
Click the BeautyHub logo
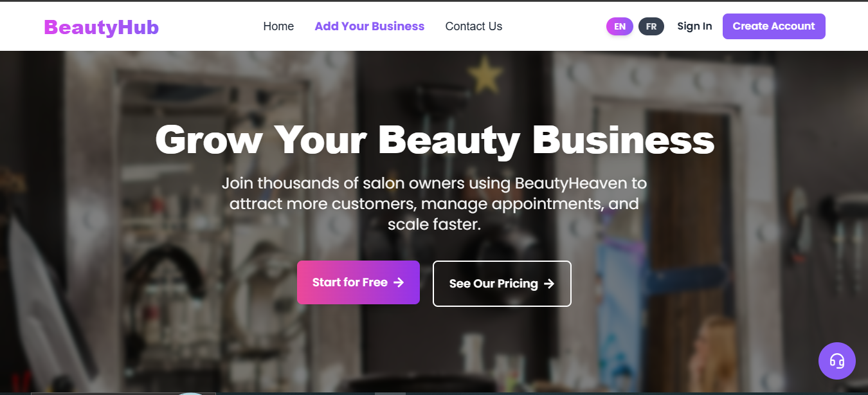101,27
